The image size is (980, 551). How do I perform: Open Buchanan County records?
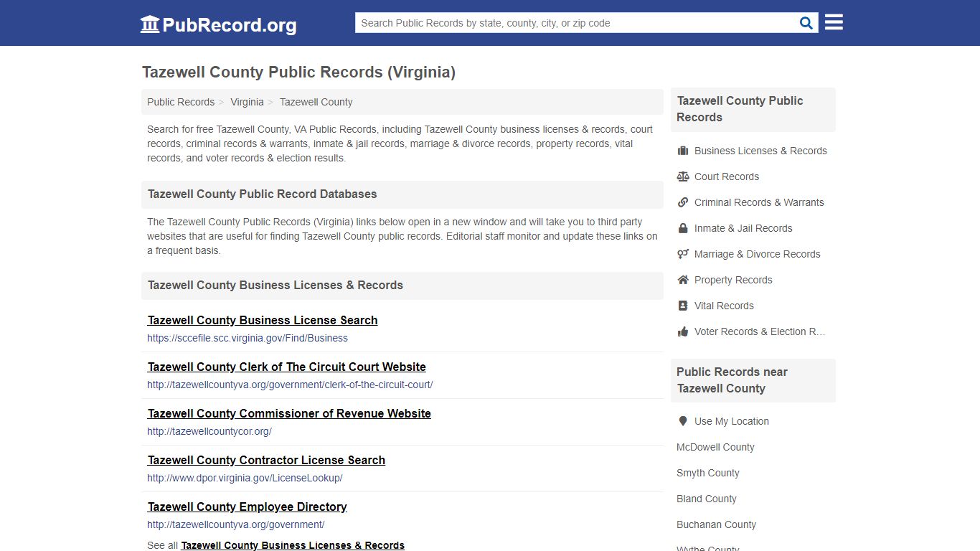coord(716,524)
